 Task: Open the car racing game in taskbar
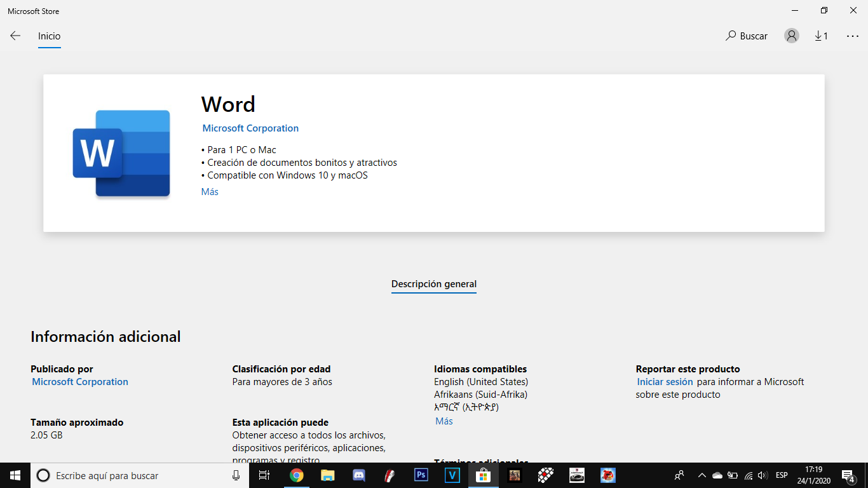576,475
